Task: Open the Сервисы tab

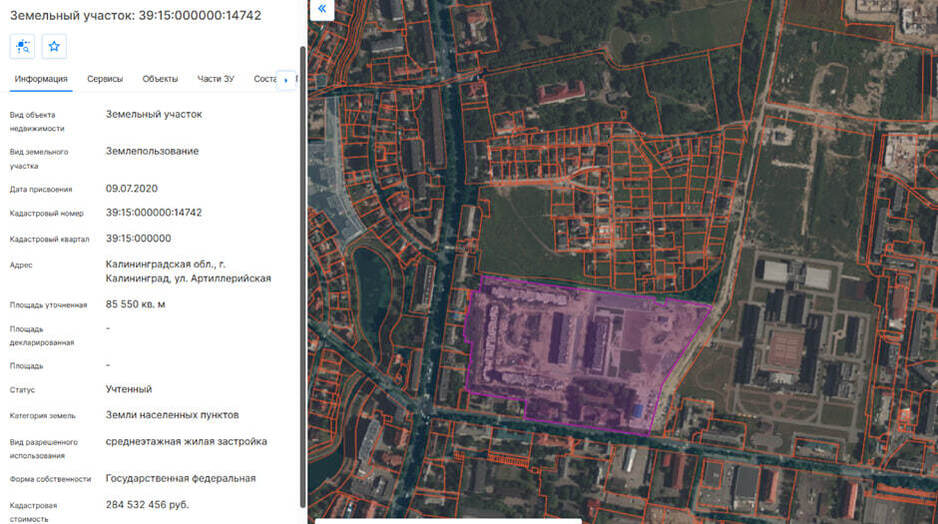Action: (x=105, y=79)
